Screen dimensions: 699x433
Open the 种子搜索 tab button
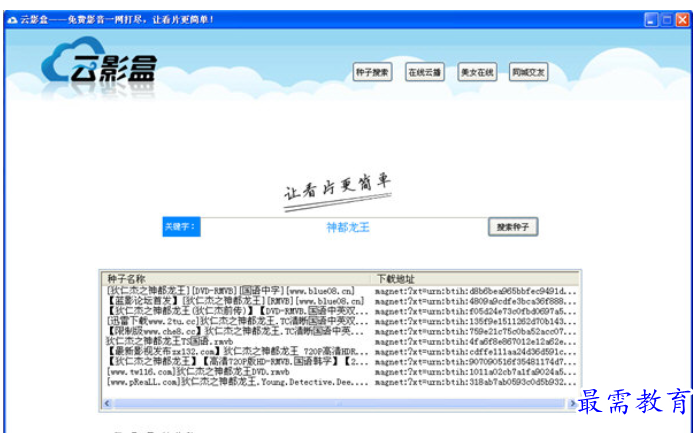[x=372, y=72]
